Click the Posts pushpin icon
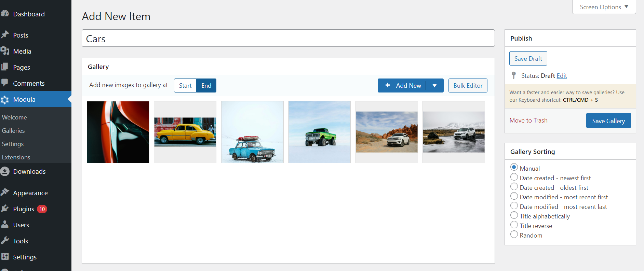This screenshot has width=644, height=271. click(5, 35)
